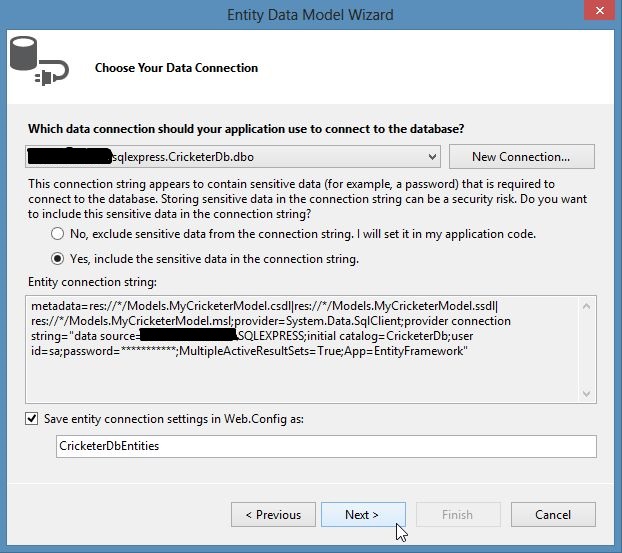Close the Entity Data Model Wizard window

(x=596, y=13)
